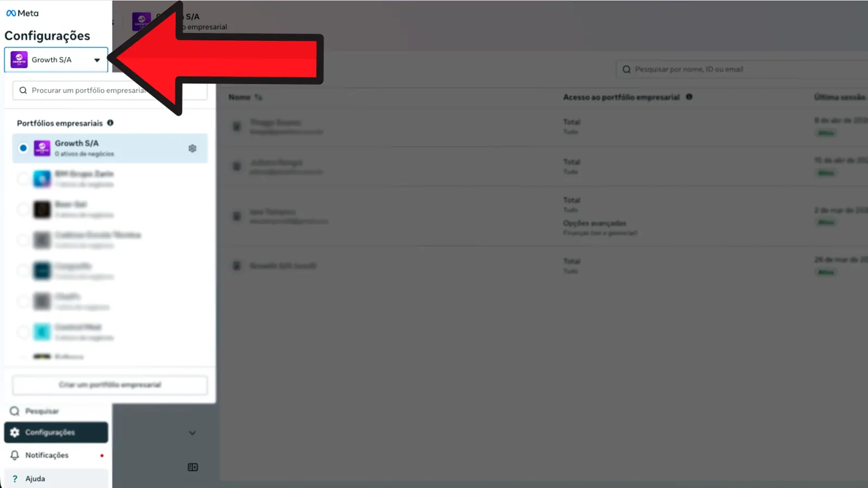Select the Growth S/A radio button
Viewport: 868px width, 488px height.
23,148
